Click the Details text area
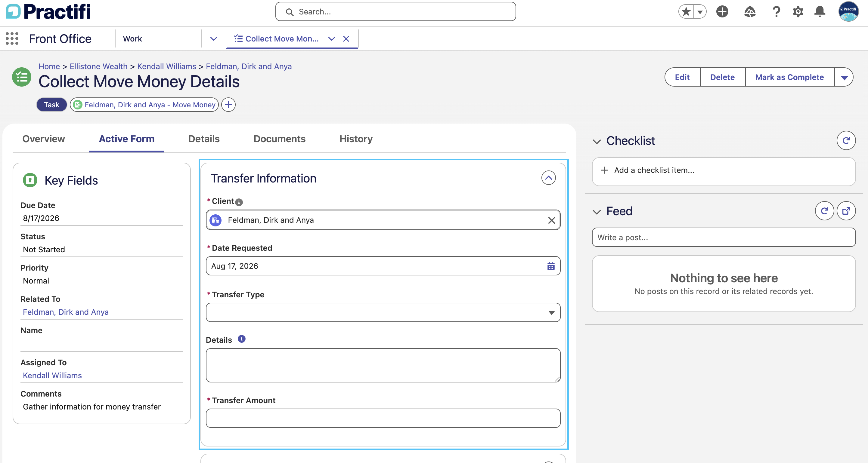 383,365
